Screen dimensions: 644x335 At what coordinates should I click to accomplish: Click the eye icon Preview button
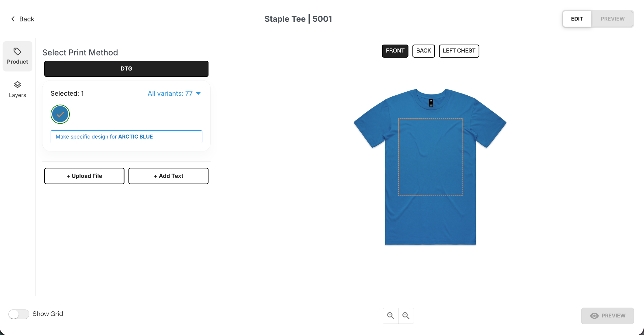(607, 315)
